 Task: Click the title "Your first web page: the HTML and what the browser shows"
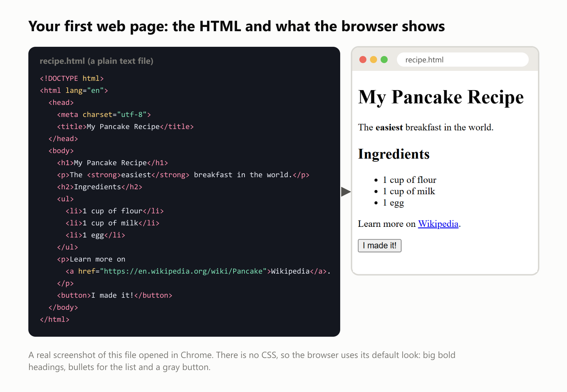(237, 27)
